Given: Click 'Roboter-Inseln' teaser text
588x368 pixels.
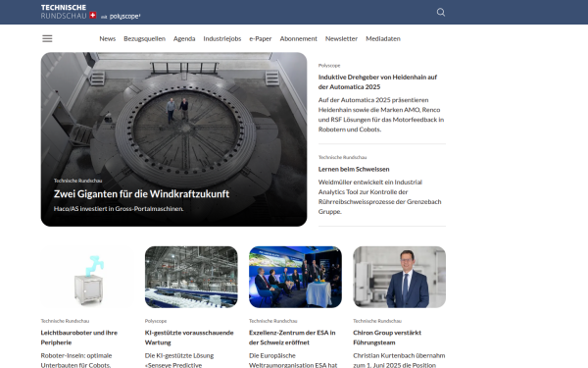Looking at the screenshot, I should pyautogui.click(x=76, y=360).
